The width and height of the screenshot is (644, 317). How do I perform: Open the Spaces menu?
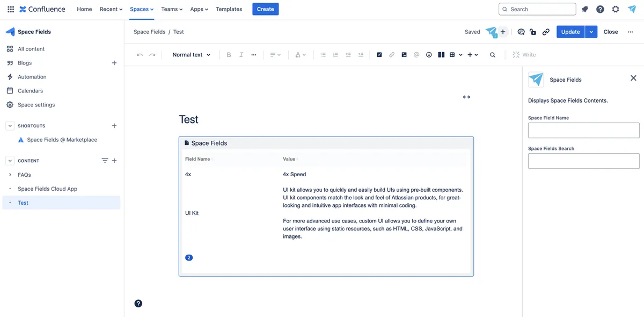(142, 9)
